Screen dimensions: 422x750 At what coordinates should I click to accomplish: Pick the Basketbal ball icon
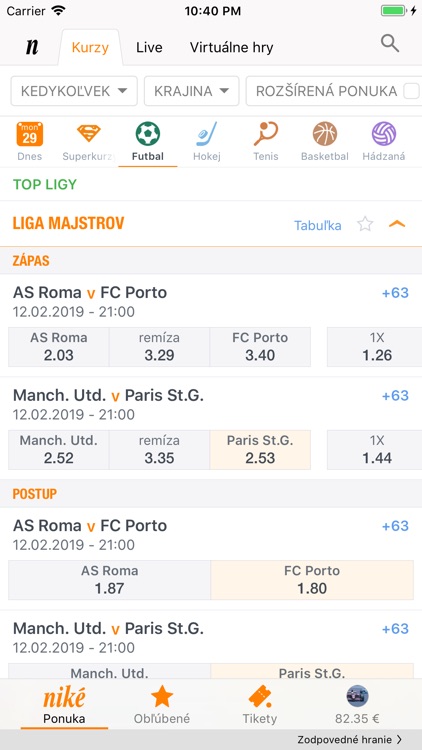pos(325,134)
